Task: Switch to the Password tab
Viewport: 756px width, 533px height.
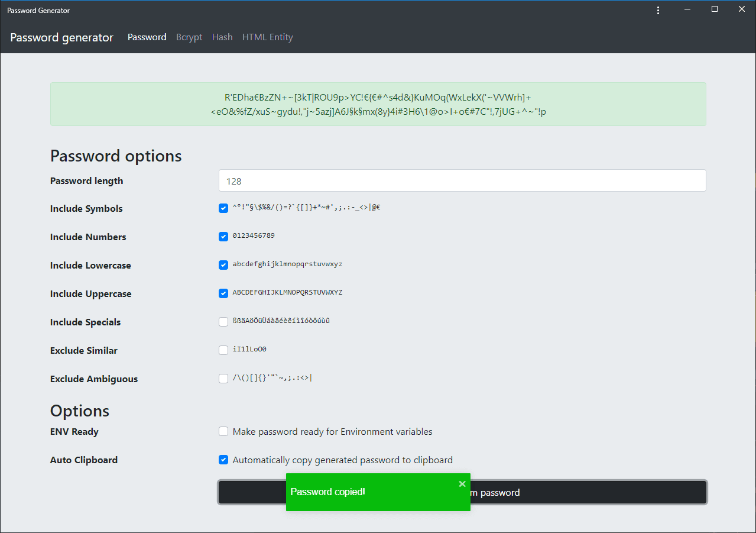Action: 147,37
